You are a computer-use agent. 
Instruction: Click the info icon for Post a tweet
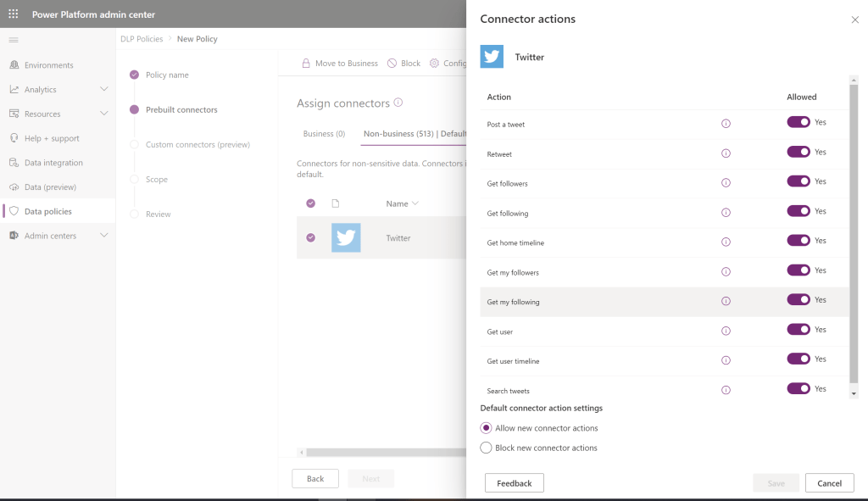pos(726,124)
